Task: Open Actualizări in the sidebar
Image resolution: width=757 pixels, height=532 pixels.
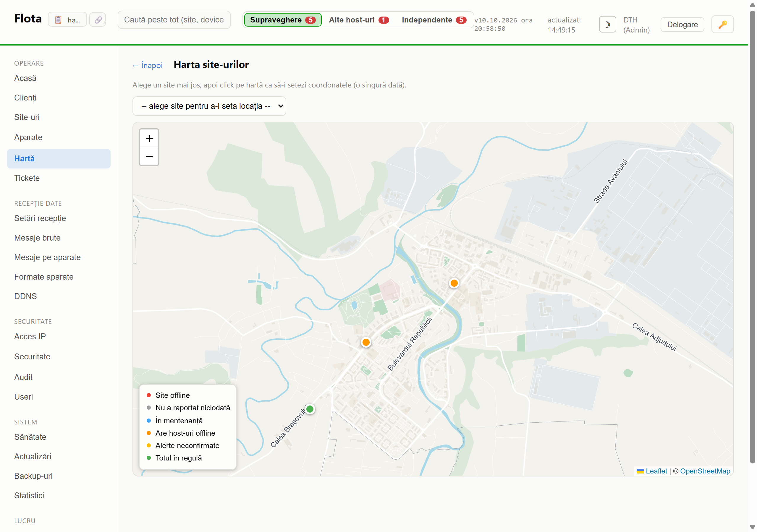Action: tap(59, 457)
